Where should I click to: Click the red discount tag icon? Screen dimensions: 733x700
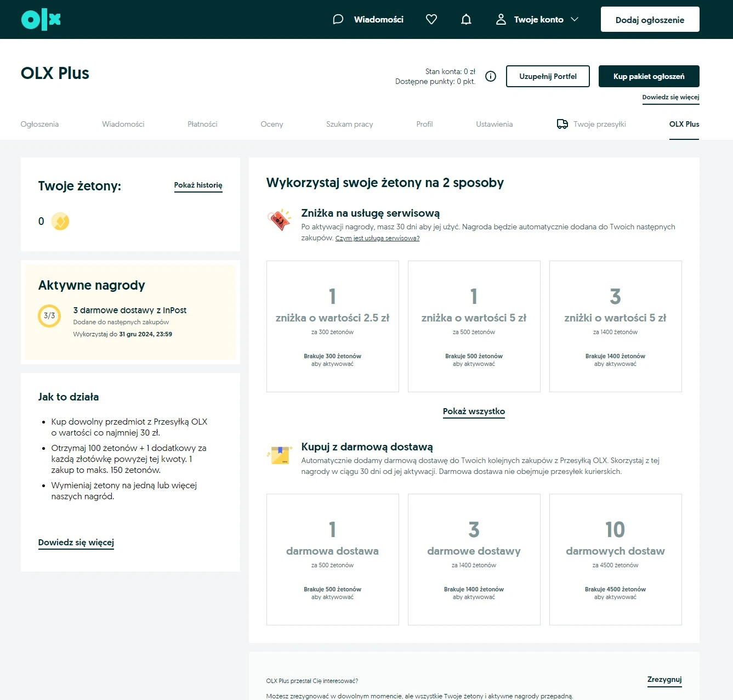coord(280,220)
